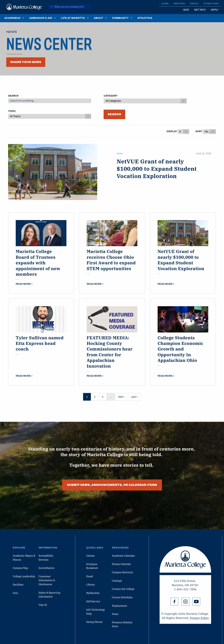Open the All Topics dropdown
The width and height of the screenshot is (224, 644).
49,116
